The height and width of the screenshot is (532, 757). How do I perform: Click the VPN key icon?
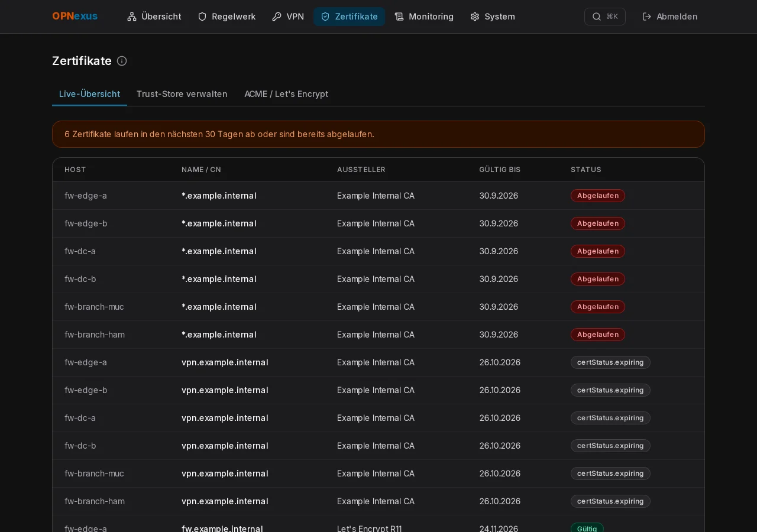(x=277, y=17)
